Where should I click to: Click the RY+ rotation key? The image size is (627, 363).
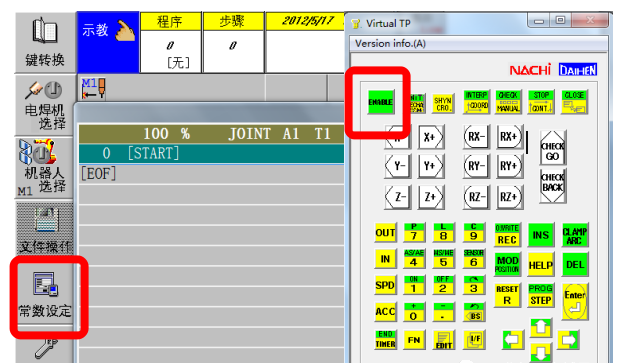509,166
